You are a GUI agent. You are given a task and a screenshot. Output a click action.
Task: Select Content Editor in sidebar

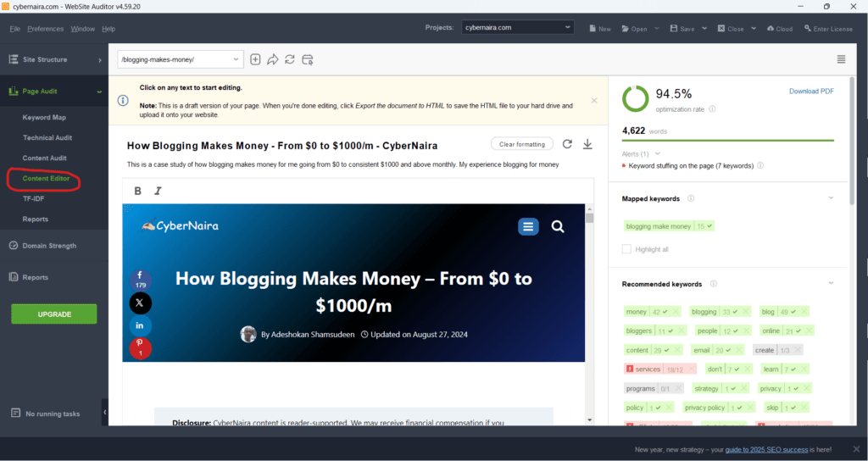click(46, 179)
